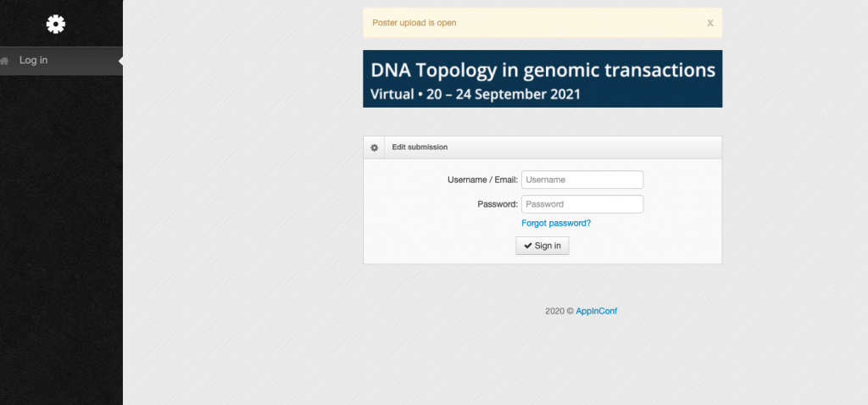Click the 'Virtual 20 – 24 September 2021' banner subtitle
Image resolution: width=868 pixels, height=405 pixels.
point(476,94)
